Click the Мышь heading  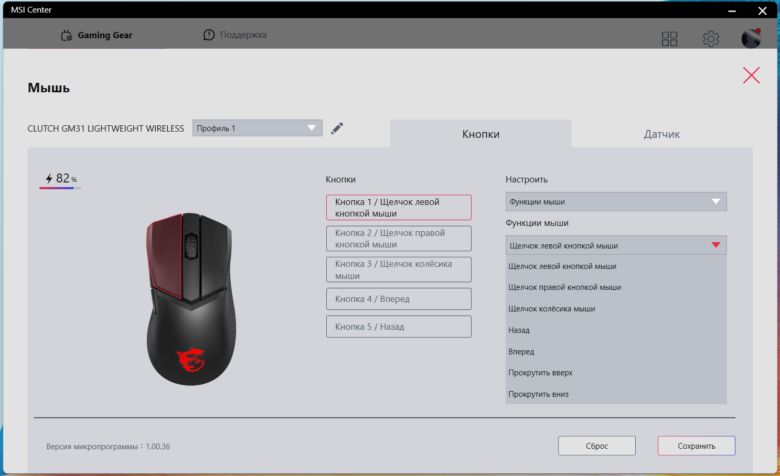49,88
